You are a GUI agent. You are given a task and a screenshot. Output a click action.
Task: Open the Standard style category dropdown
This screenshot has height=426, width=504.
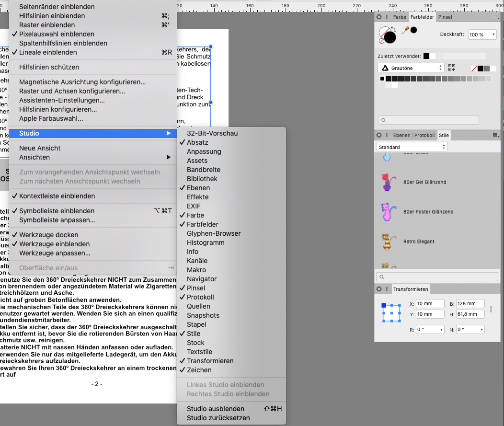pos(412,147)
